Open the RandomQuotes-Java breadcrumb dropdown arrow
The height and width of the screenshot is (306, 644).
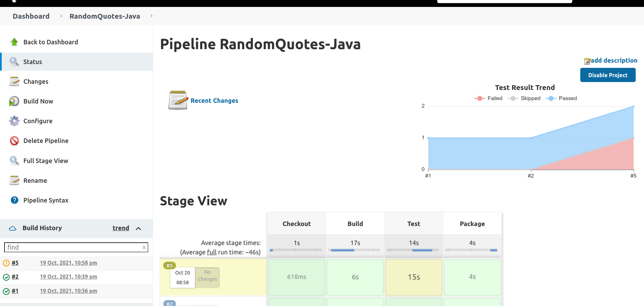click(x=152, y=16)
